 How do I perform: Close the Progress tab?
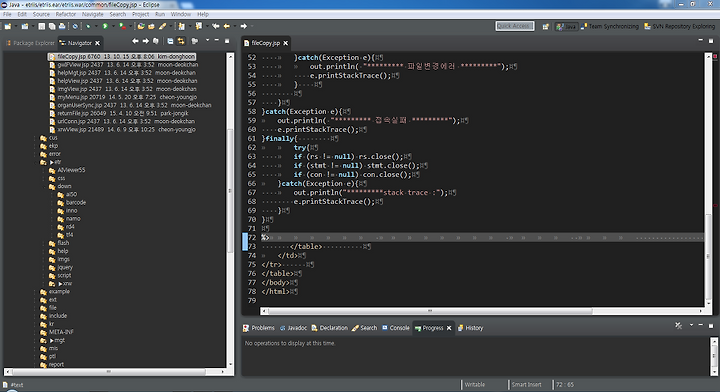[x=449, y=328]
